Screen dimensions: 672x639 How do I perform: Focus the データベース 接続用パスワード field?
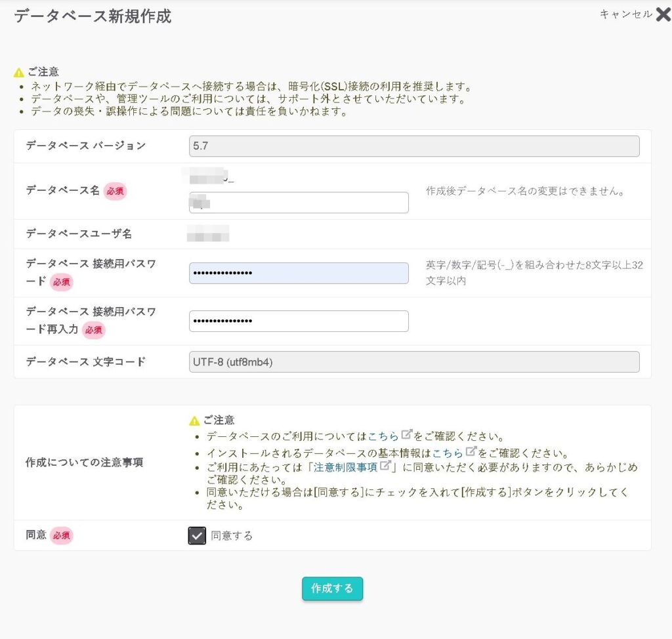(x=299, y=273)
